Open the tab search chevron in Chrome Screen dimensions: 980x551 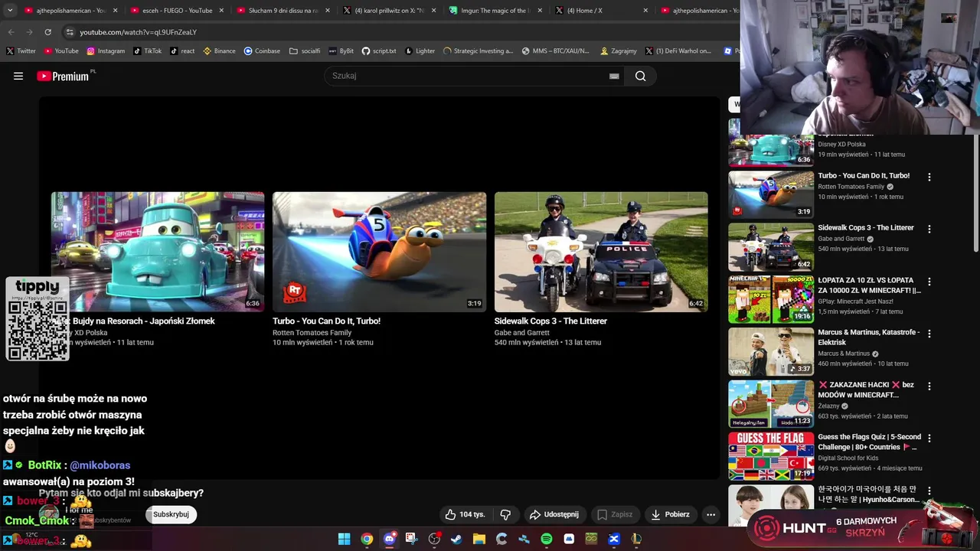10,11
